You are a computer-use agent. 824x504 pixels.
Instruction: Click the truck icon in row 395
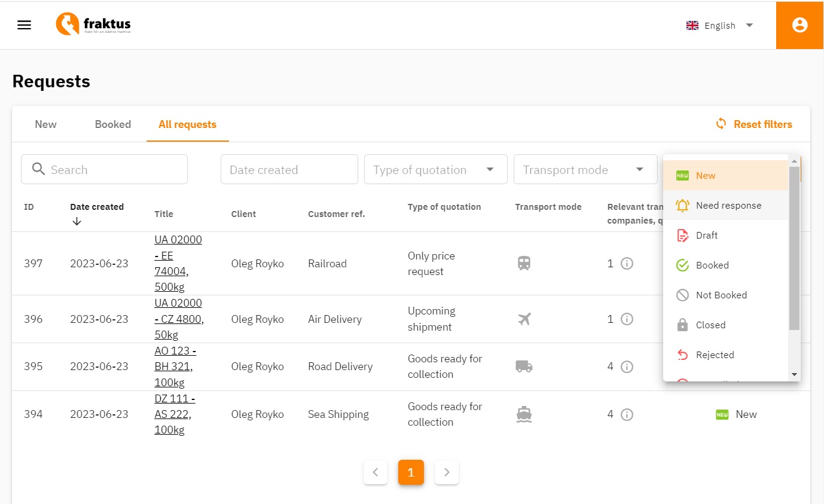point(524,366)
